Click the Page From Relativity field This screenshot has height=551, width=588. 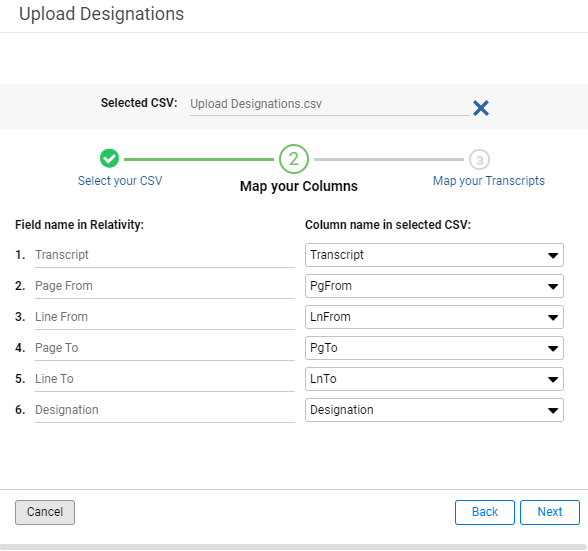pos(165,287)
